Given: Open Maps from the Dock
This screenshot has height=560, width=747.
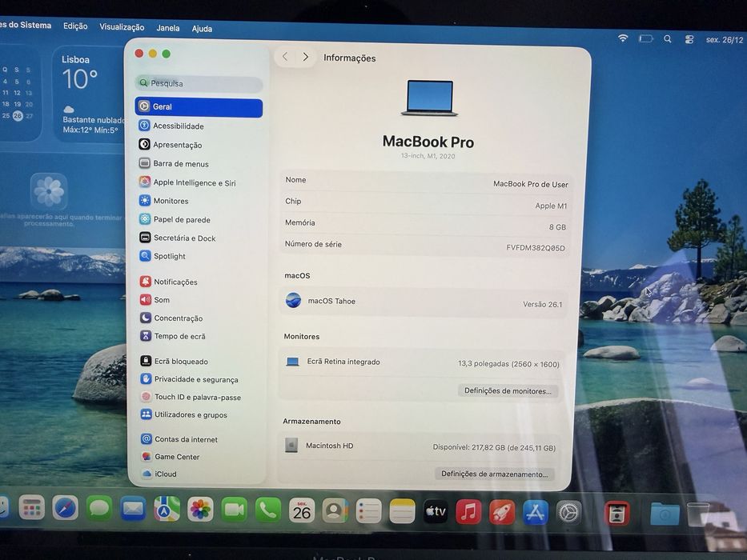Looking at the screenshot, I should [x=167, y=509].
